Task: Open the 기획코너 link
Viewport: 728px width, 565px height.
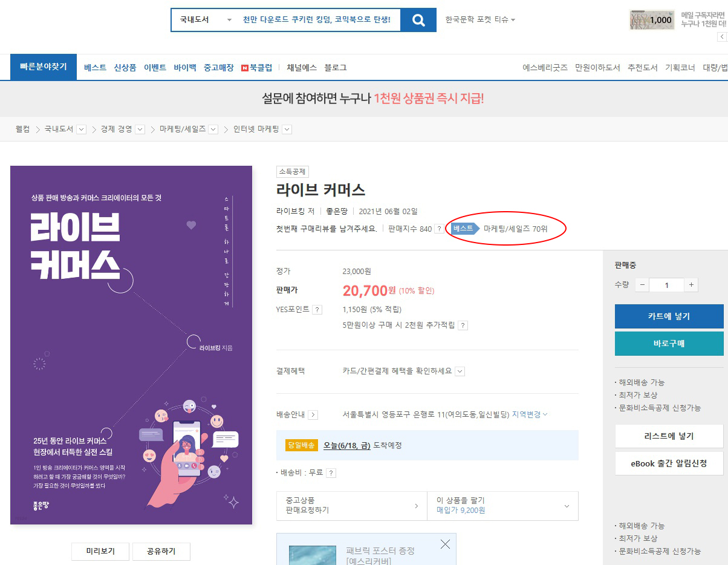Action: coord(680,68)
